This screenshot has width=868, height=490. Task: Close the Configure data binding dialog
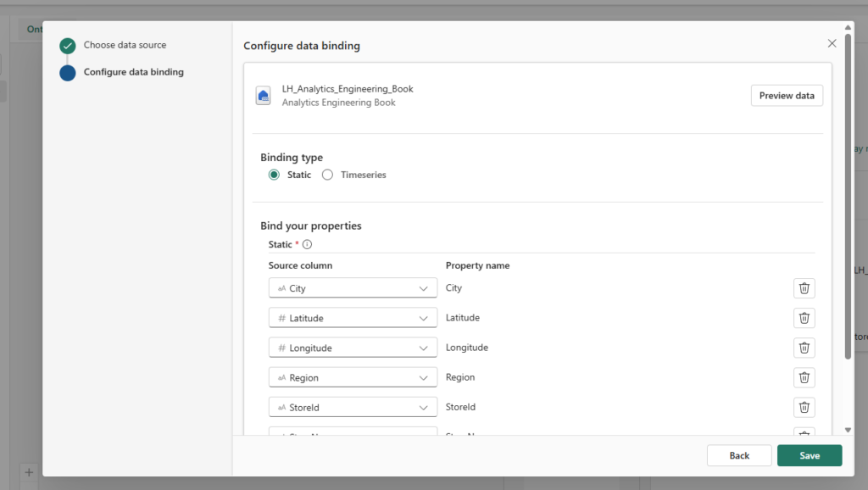[x=832, y=43]
